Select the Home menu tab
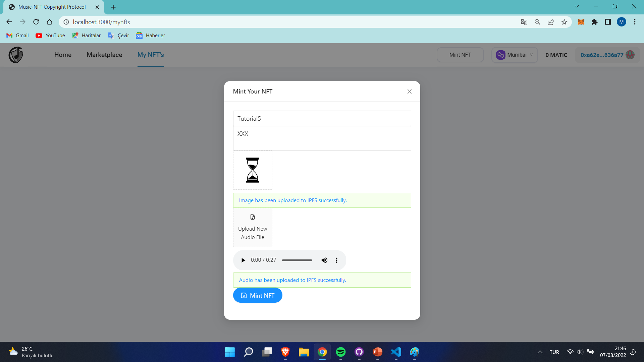644x362 pixels. [63, 55]
